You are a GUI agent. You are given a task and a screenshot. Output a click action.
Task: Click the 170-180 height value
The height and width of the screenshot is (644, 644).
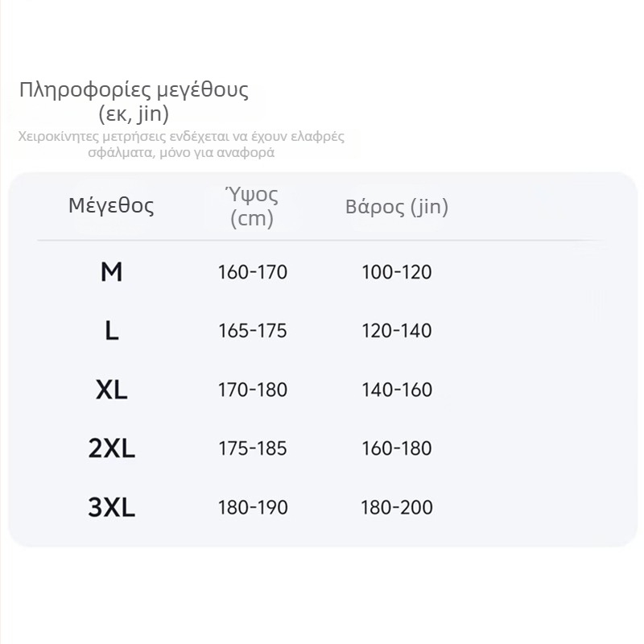click(252, 390)
